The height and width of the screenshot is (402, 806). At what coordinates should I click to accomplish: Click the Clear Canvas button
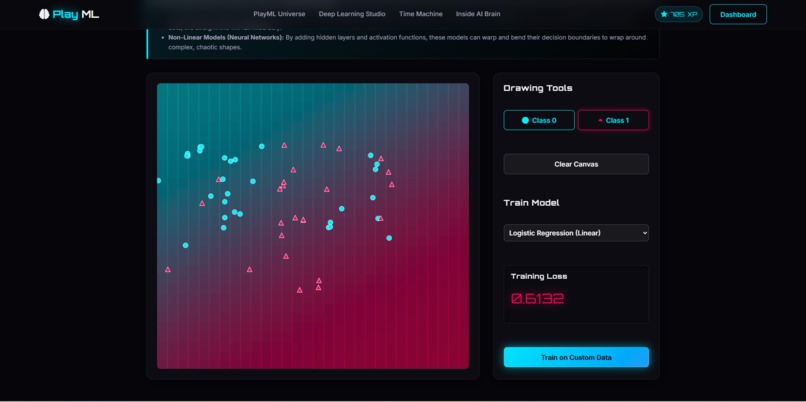576,165
